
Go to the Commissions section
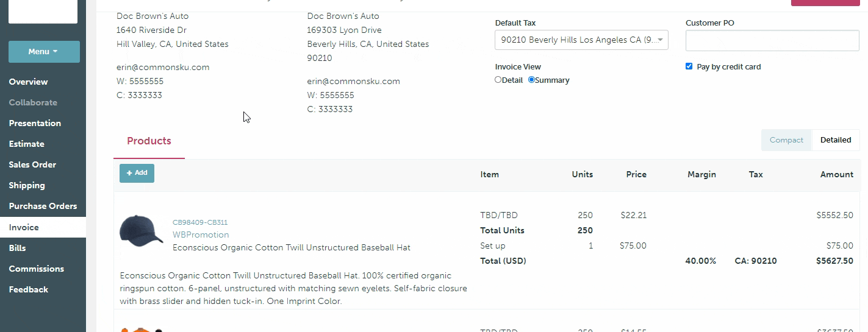point(36,269)
